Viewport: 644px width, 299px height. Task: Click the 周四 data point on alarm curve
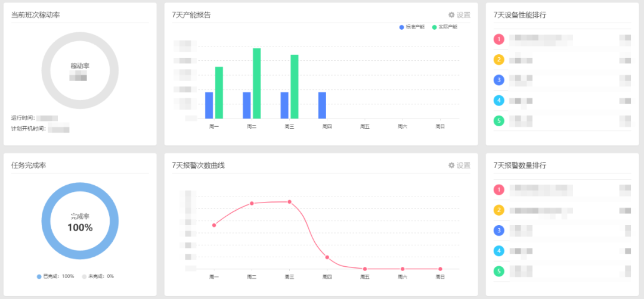tap(327, 257)
